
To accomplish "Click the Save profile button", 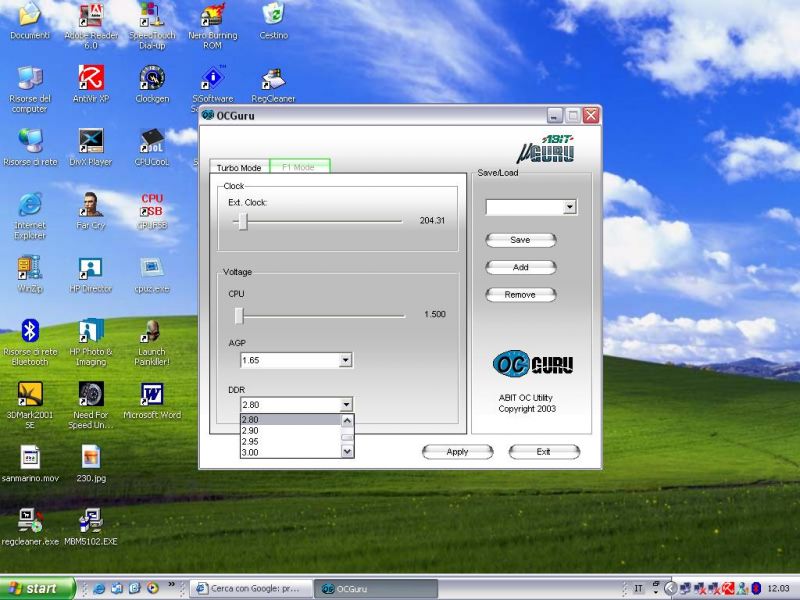I will click(x=520, y=240).
